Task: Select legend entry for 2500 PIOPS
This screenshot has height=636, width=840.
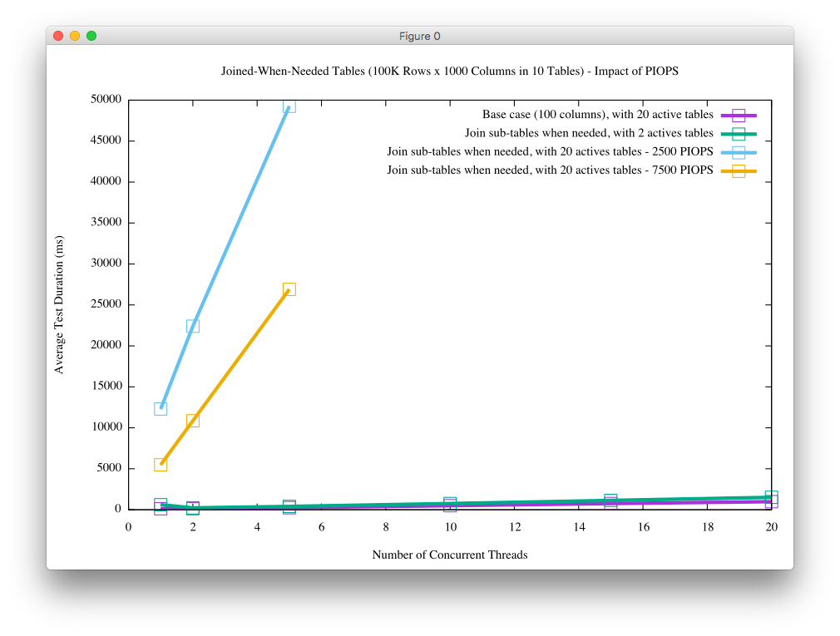Action: point(550,151)
